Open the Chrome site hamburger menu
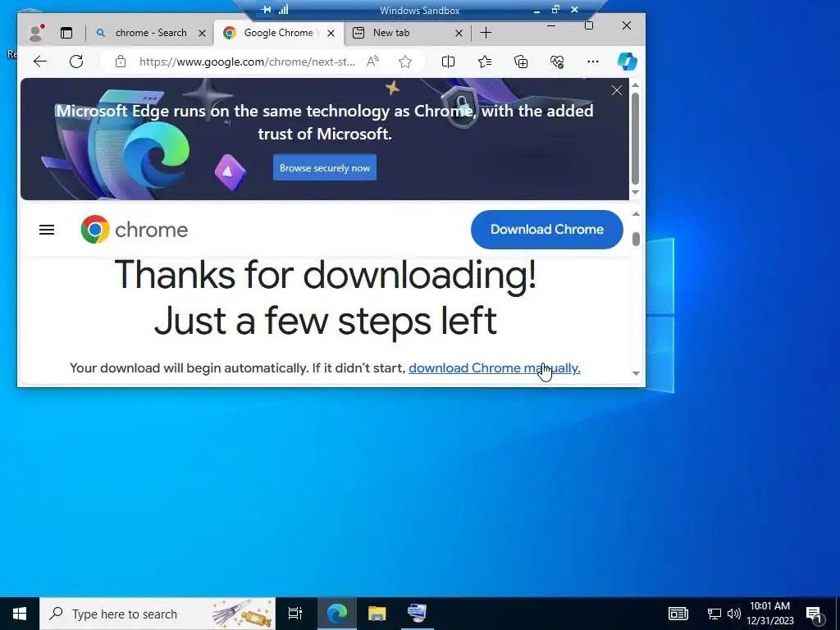 pyautogui.click(x=47, y=230)
